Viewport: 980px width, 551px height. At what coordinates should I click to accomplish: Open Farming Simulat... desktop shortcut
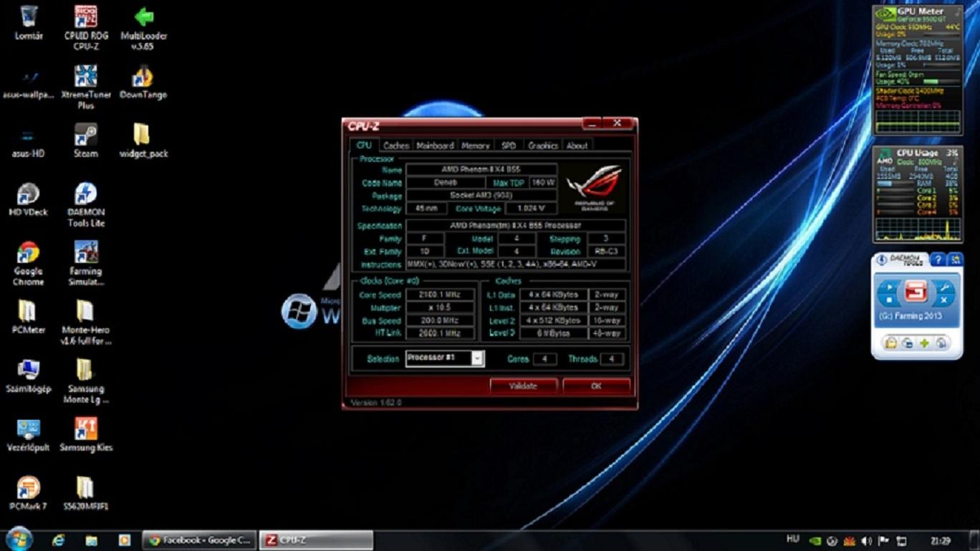86,264
